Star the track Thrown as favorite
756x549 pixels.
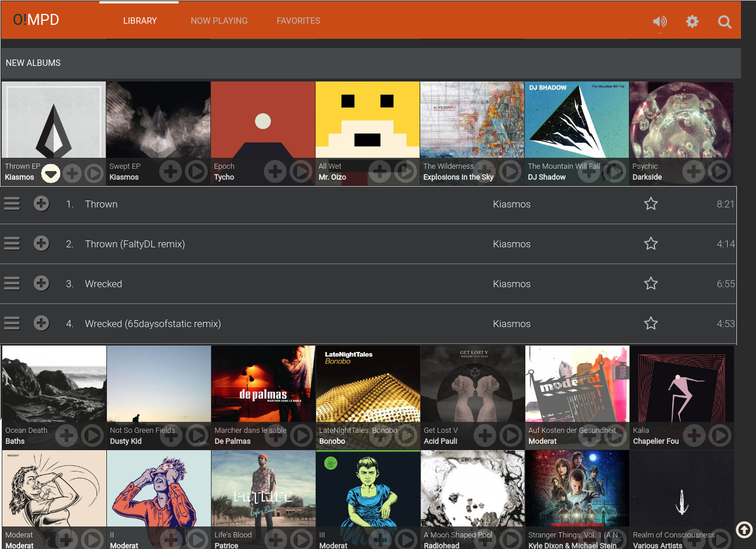click(x=651, y=203)
